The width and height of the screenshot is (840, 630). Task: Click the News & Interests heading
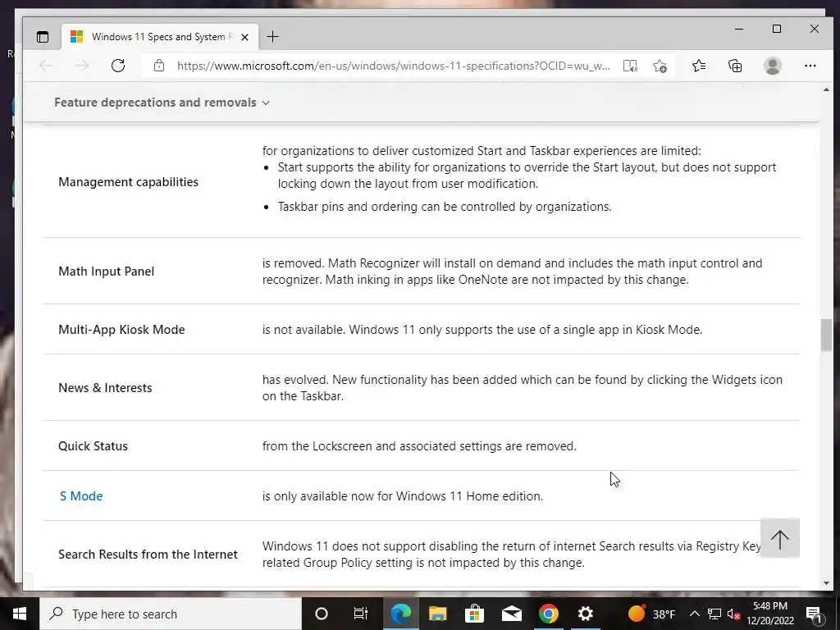coord(105,388)
